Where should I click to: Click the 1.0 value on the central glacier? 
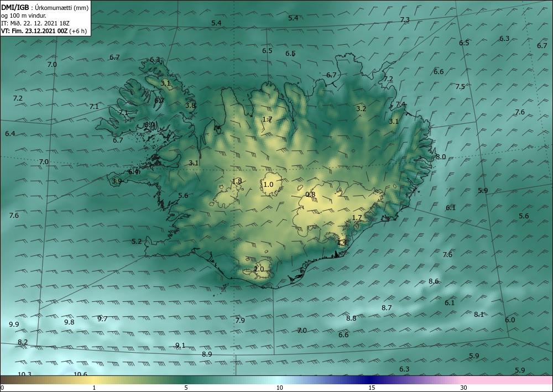tap(268, 184)
